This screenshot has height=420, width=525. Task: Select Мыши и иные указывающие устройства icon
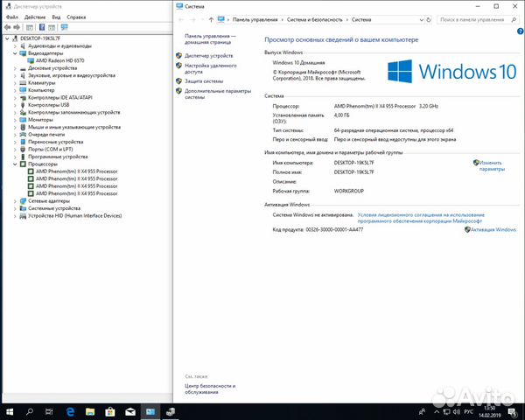pyautogui.click(x=23, y=127)
